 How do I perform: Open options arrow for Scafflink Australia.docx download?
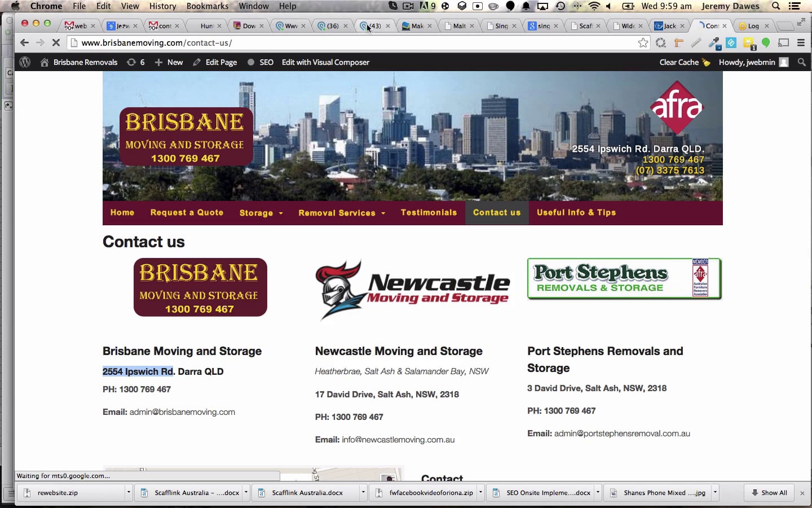click(x=363, y=493)
